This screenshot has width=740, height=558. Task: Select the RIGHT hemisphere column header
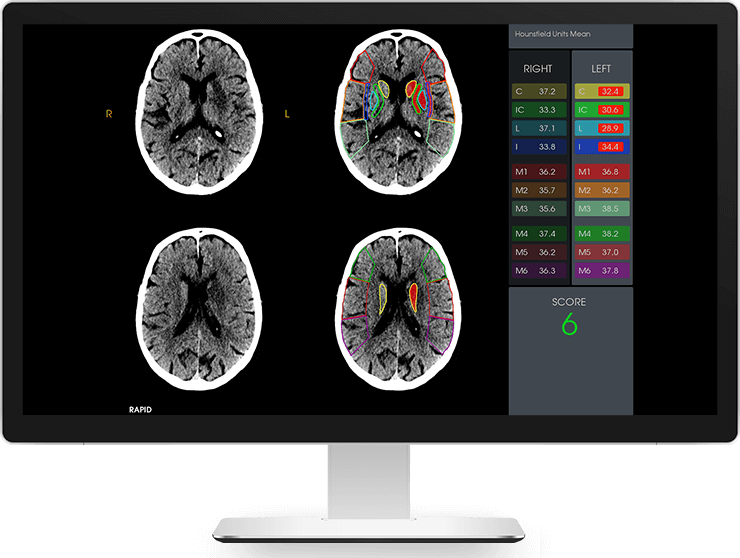(538, 69)
